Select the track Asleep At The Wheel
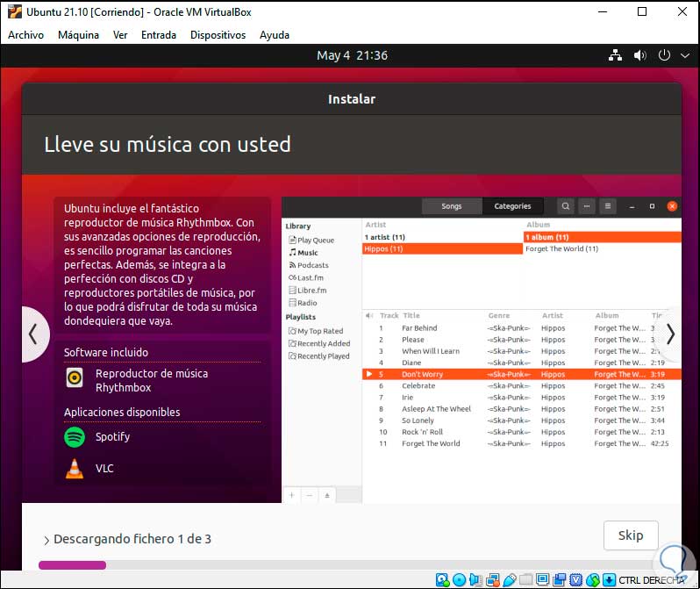700x589 pixels. 522,409
